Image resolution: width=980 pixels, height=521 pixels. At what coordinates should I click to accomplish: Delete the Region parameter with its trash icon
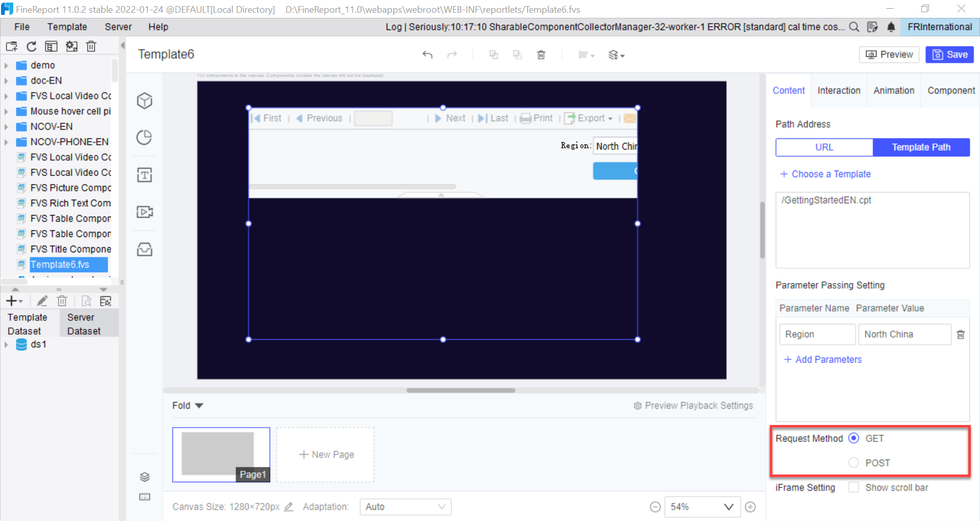pyautogui.click(x=962, y=334)
